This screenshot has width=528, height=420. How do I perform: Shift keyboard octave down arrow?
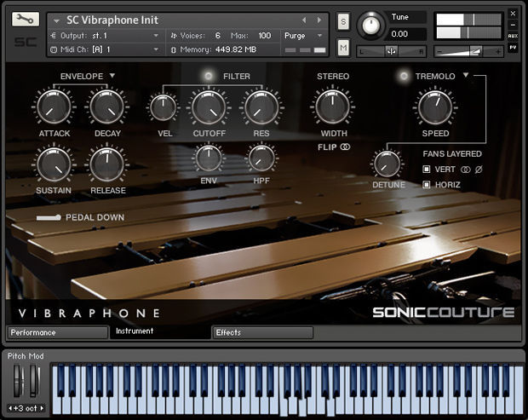click(x=10, y=408)
